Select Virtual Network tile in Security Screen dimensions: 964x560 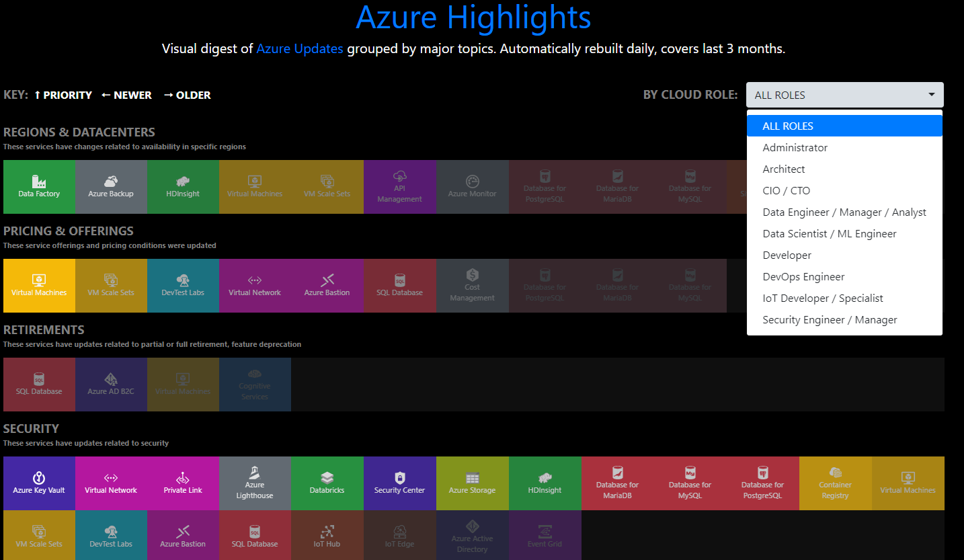pos(111,483)
